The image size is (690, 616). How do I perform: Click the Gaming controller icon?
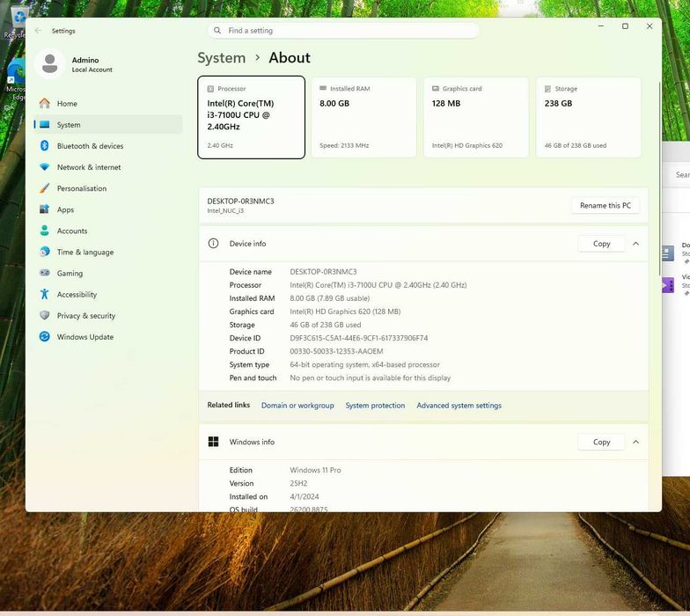pyautogui.click(x=44, y=273)
